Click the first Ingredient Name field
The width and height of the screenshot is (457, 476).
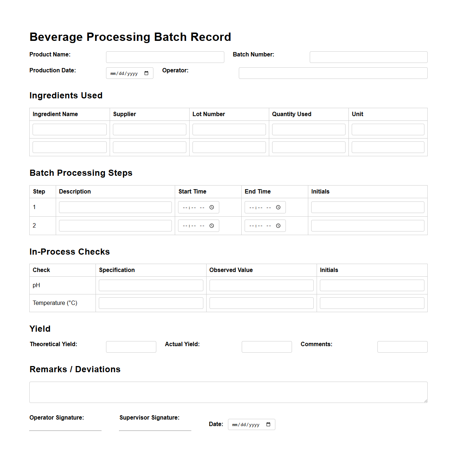69,129
